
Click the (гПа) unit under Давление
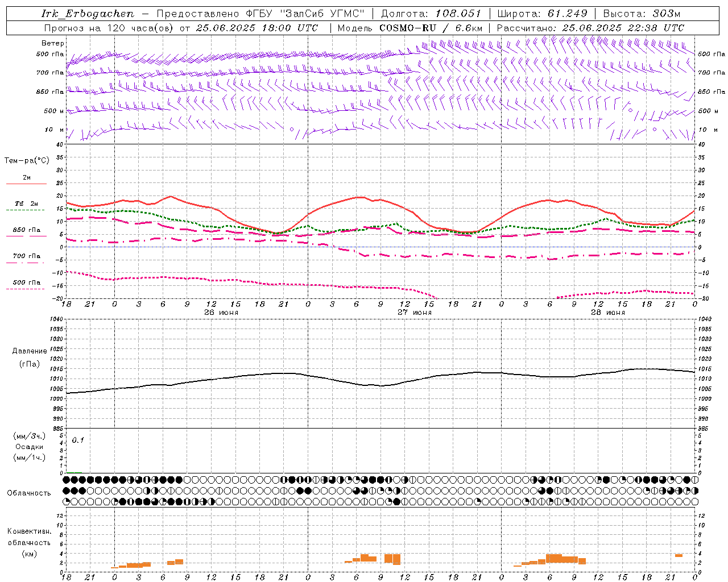(x=30, y=364)
